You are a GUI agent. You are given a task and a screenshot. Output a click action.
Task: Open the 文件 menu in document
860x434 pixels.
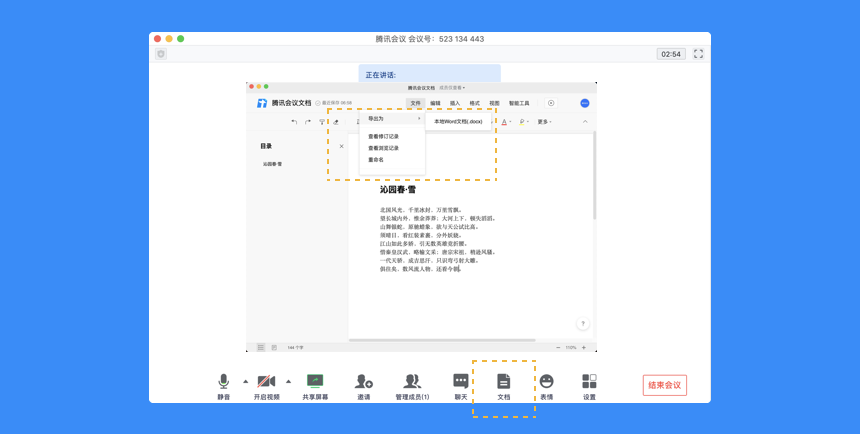415,103
